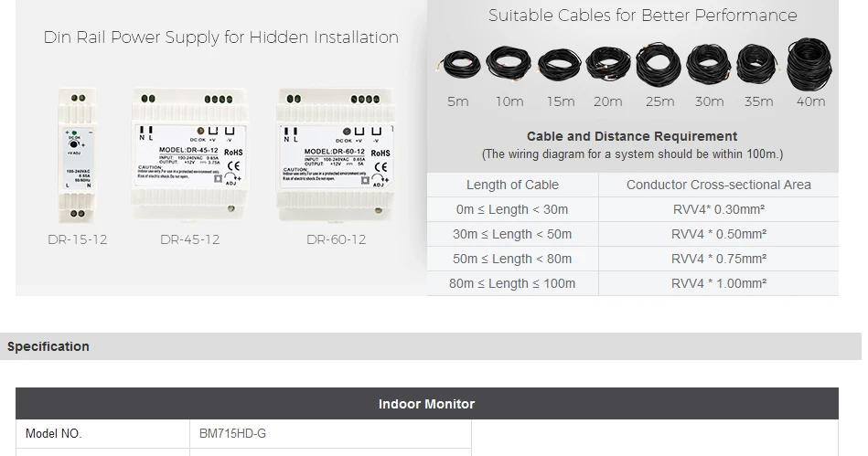
Task: Click Cable and Distance Requirement title
Action: [x=632, y=136]
